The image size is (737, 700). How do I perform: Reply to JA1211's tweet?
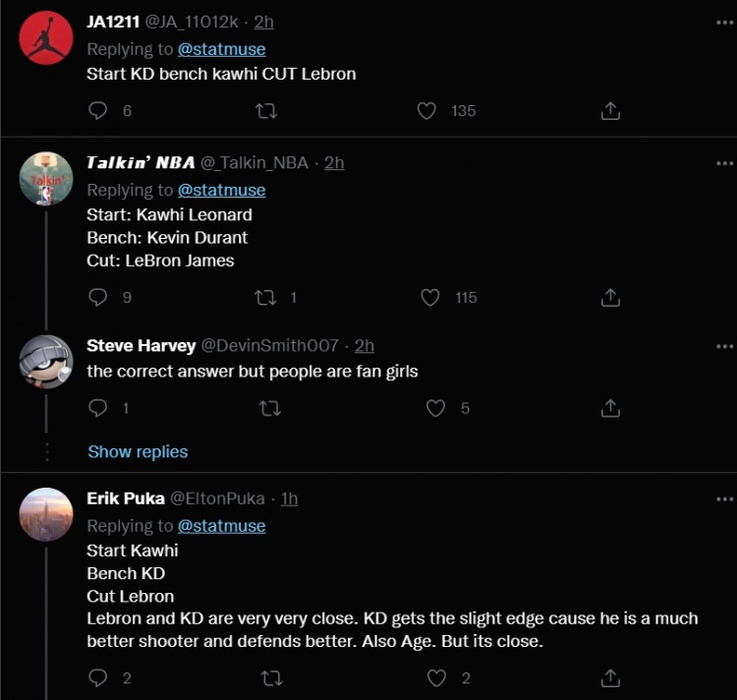click(98, 111)
